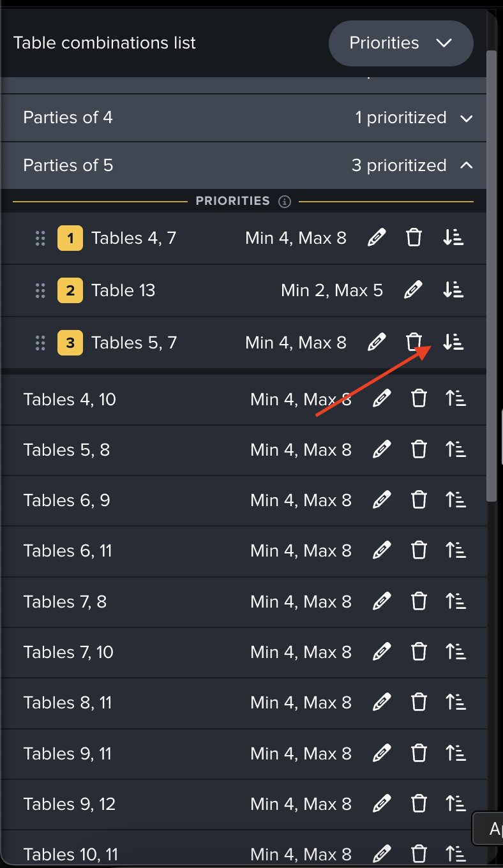Remove Table 13 from priorities
Screen dimensions: 503x868
click(x=453, y=290)
